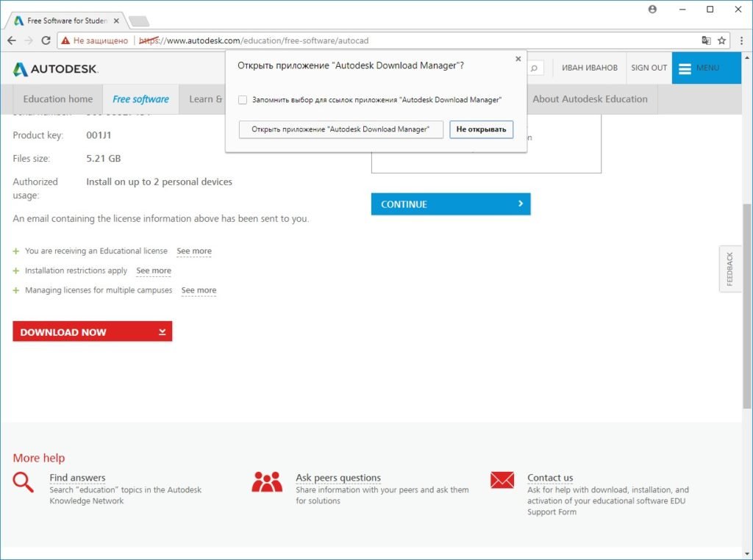Expand 'You are receiving an Educational license'

[x=16, y=251]
